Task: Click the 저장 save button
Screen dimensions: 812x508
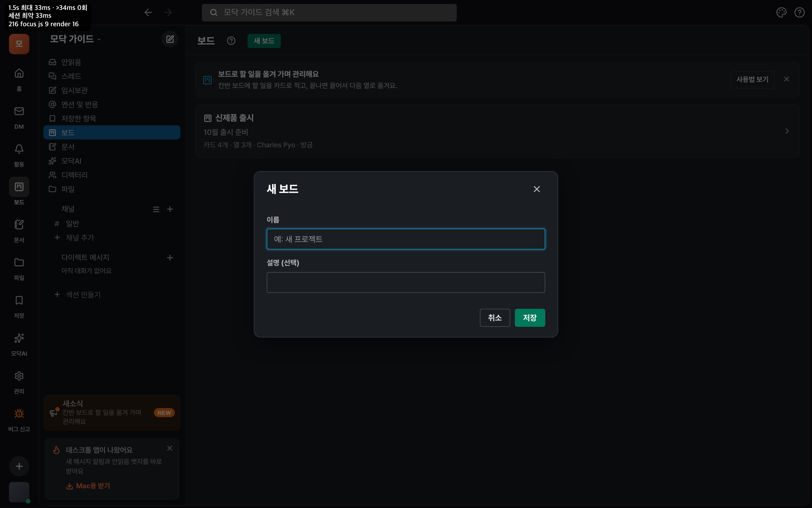Action: [x=530, y=318]
